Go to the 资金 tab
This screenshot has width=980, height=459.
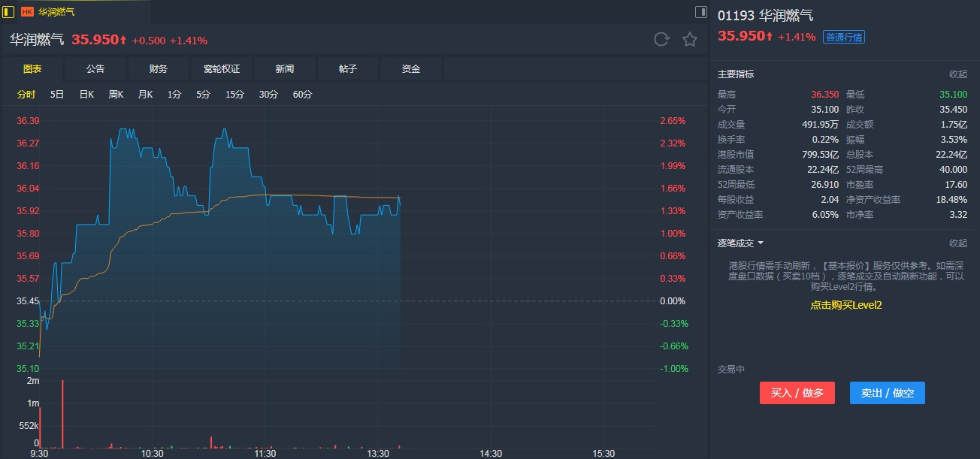tap(411, 69)
